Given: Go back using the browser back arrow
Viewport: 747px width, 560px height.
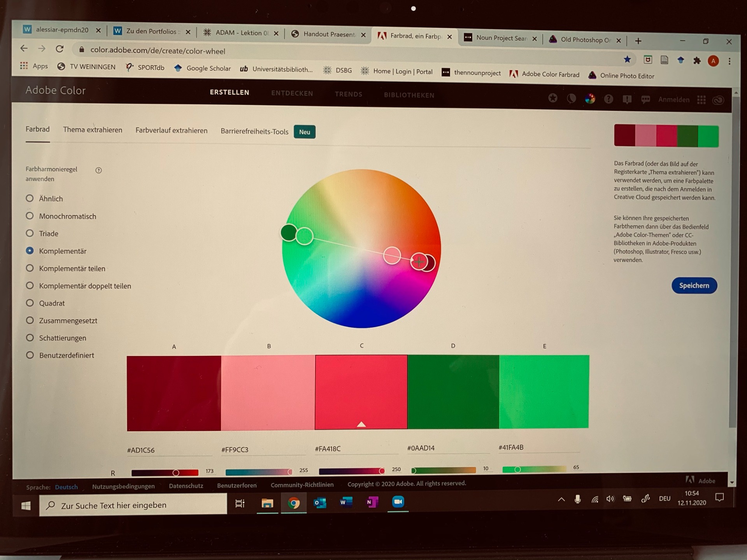Looking at the screenshot, I should coord(24,48).
